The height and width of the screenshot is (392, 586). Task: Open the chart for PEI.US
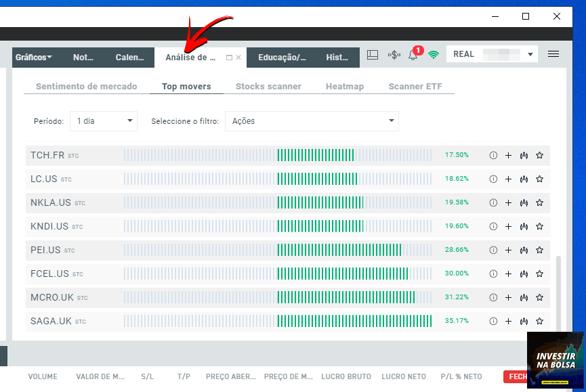pyautogui.click(x=524, y=250)
